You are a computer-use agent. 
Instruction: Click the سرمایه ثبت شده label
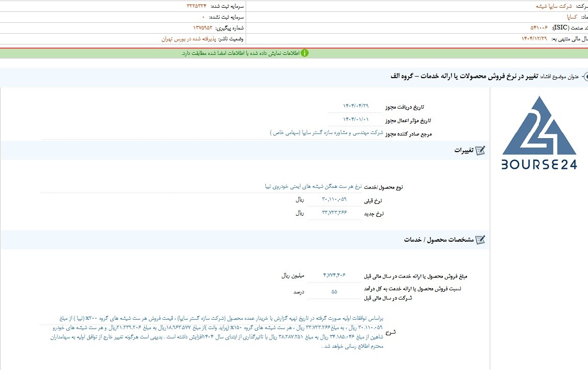(x=227, y=6)
